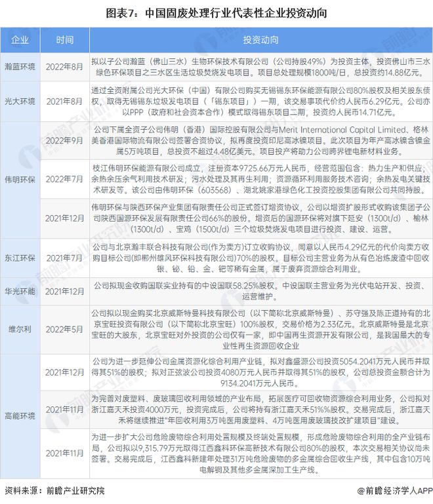Click the text about 无锡锡东环保能源 80% equity
Image resolution: width=433 pixels, height=504 pixels.
pyautogui.click(x=261, y=101)
